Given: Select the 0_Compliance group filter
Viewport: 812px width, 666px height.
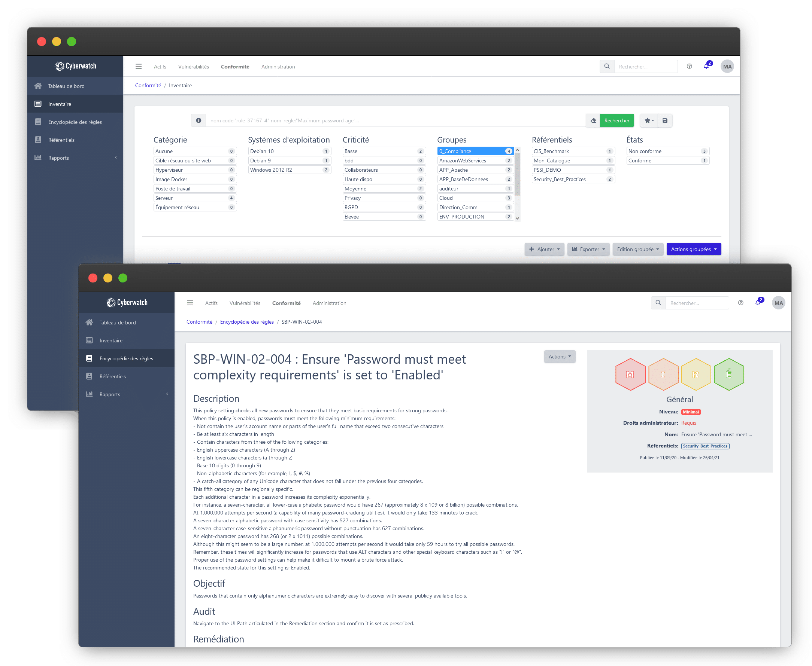Looking at the screenshot, I should 472,152.
